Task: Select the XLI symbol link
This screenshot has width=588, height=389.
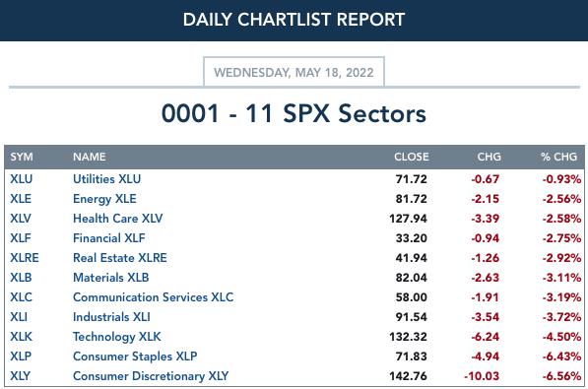Action: click(19, 317)
